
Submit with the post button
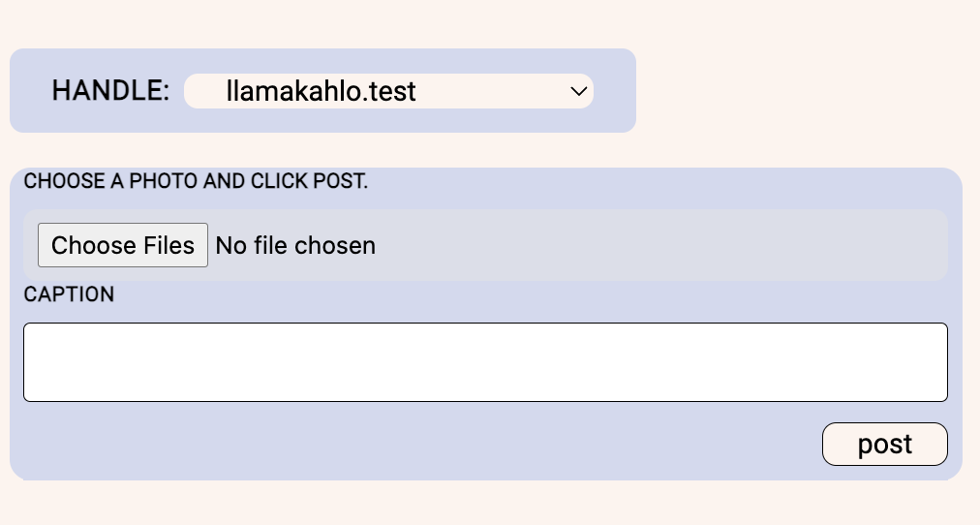884,444
